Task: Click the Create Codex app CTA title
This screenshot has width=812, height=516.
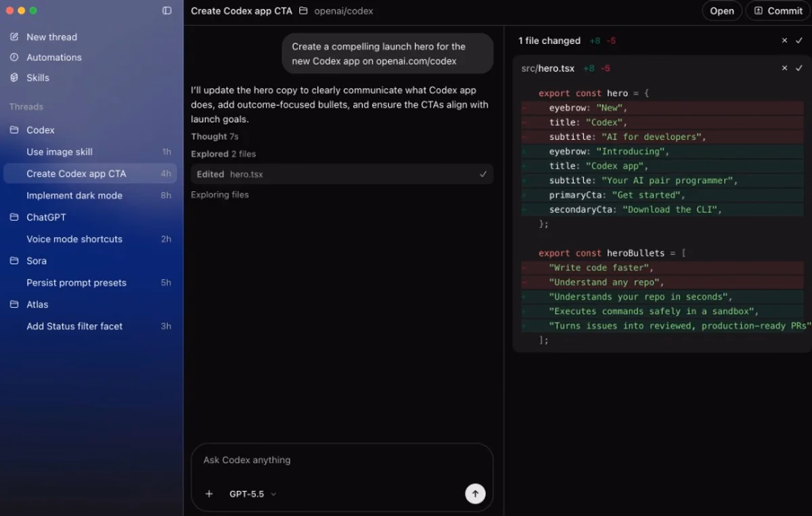Action: click(x=242, y=11)
